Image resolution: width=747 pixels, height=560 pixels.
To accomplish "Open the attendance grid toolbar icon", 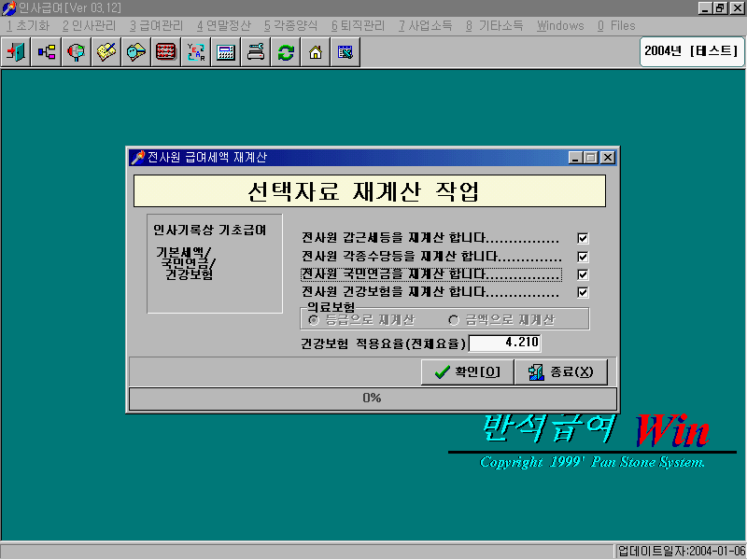I will [166, 53].
